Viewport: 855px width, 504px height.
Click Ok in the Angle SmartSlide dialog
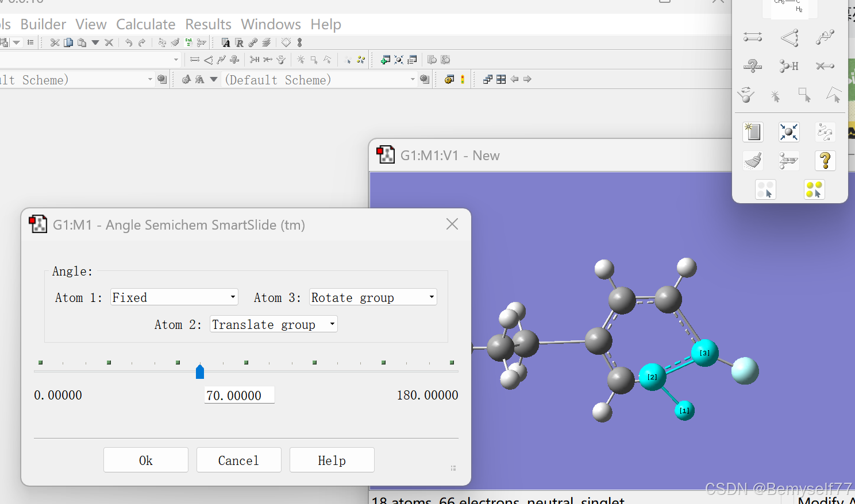146,460
